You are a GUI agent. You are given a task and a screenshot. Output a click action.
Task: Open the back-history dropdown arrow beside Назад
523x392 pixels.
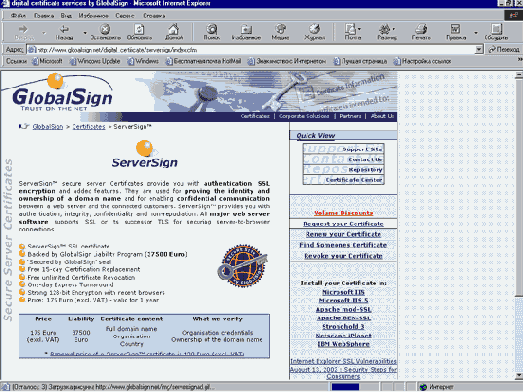pos(85,33)
